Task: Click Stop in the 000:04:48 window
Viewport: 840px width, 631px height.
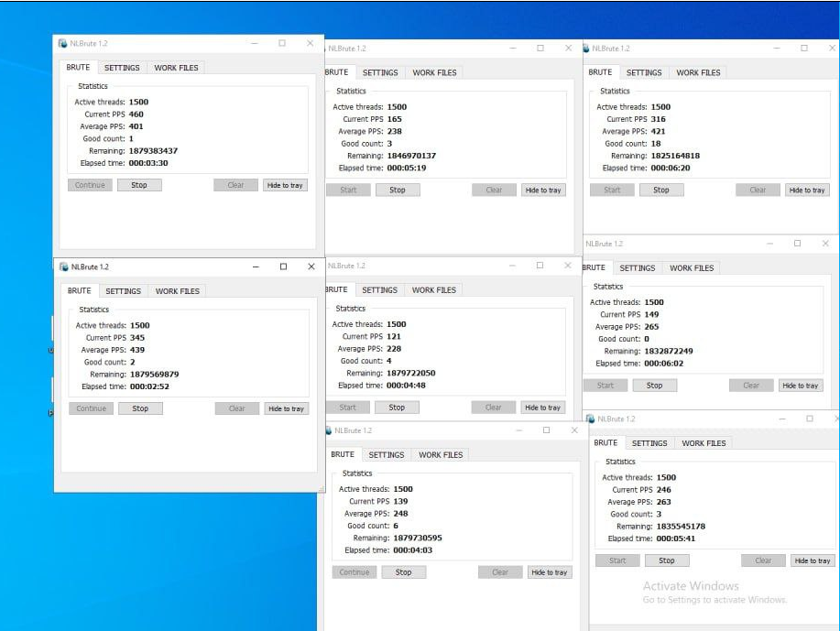Action: [x=397, y=408]
